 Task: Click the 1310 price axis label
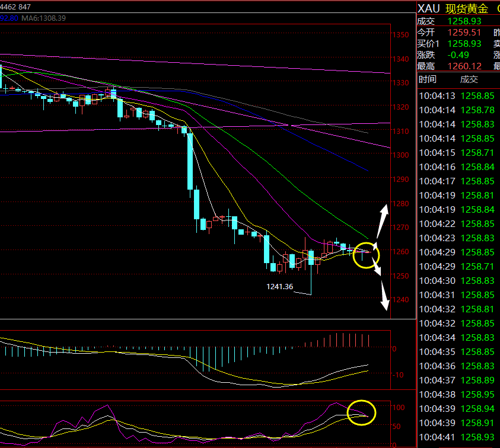(x=400, y=131)
